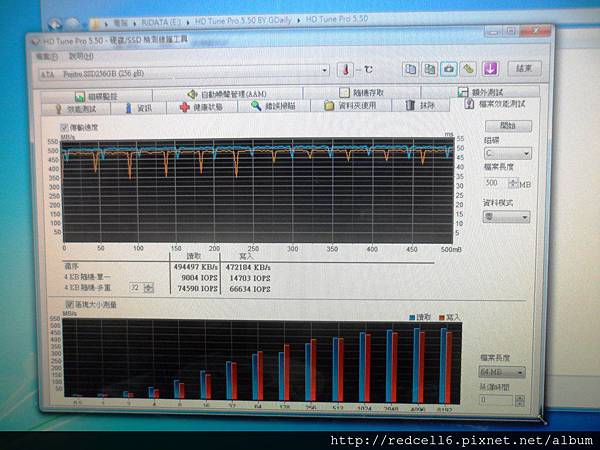Adjust the queue depth 32 spinner

(148, 288)
